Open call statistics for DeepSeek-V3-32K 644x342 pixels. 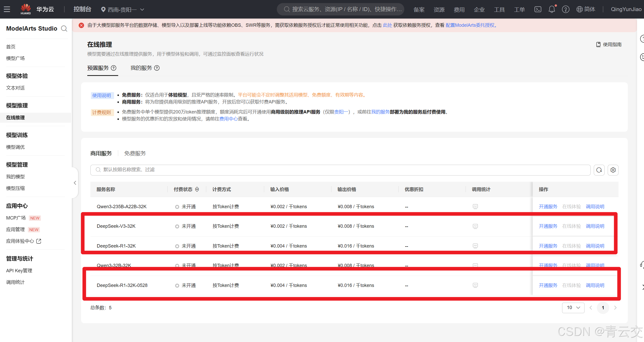pos(475,226)
